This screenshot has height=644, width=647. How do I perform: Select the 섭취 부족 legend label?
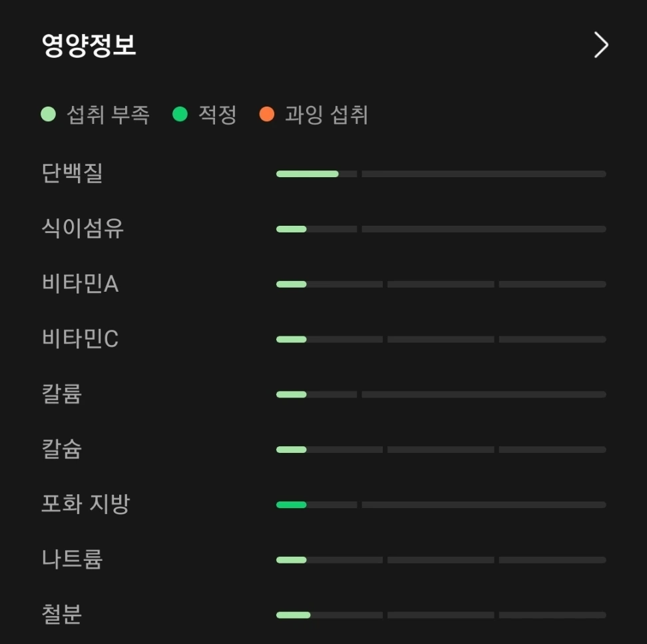[x=108, y=115]
